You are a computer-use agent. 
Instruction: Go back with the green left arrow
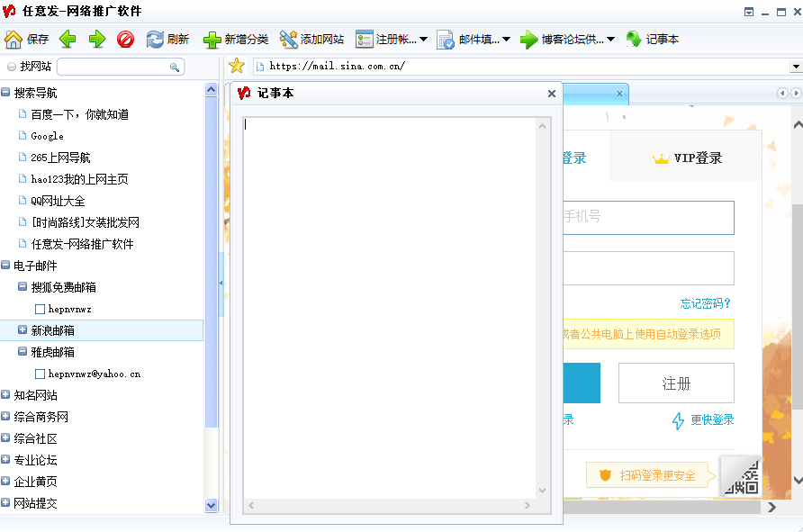coord(68,39)
